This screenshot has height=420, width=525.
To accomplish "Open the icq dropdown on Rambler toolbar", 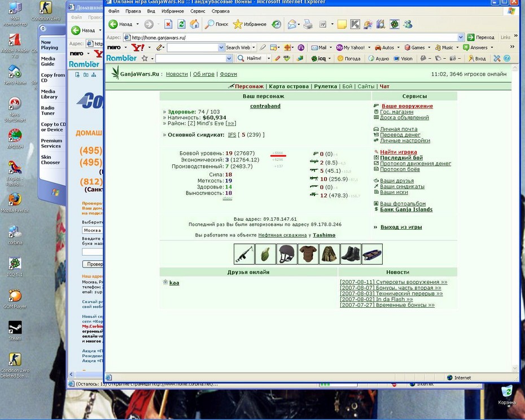I will pos(330,58).
